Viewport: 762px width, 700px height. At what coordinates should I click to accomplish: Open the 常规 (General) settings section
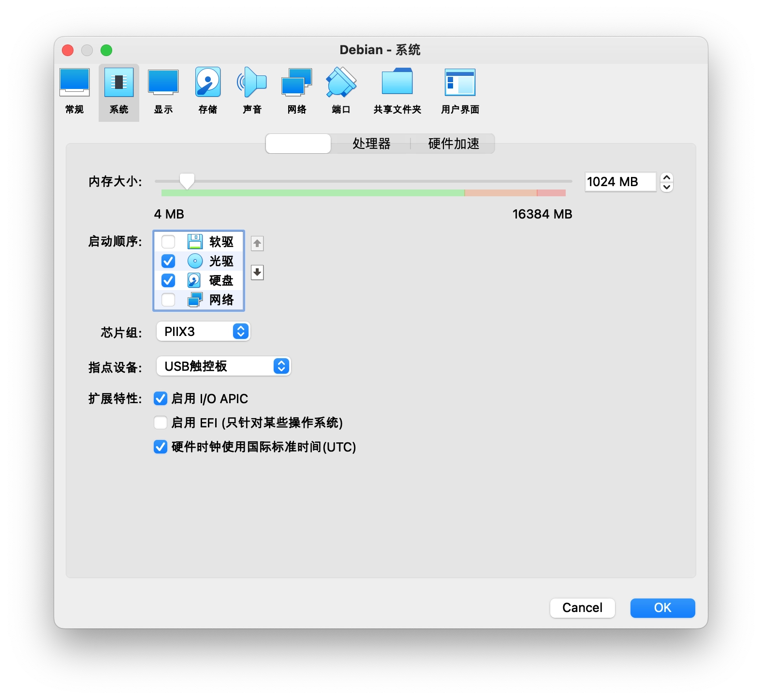pos(74,92)
